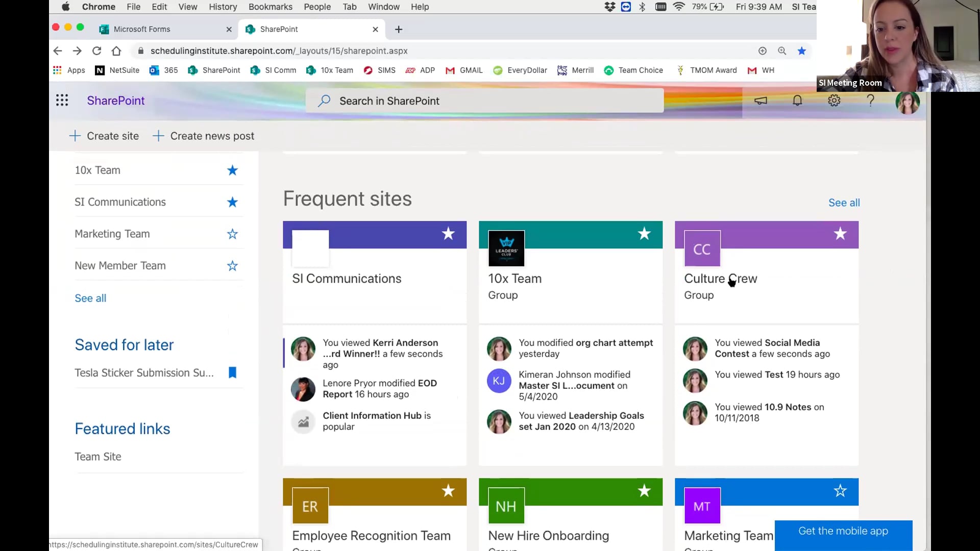
Task: Unfavorite the 10x Team site star
Action: pyautogui.click(x=232, y=170)
